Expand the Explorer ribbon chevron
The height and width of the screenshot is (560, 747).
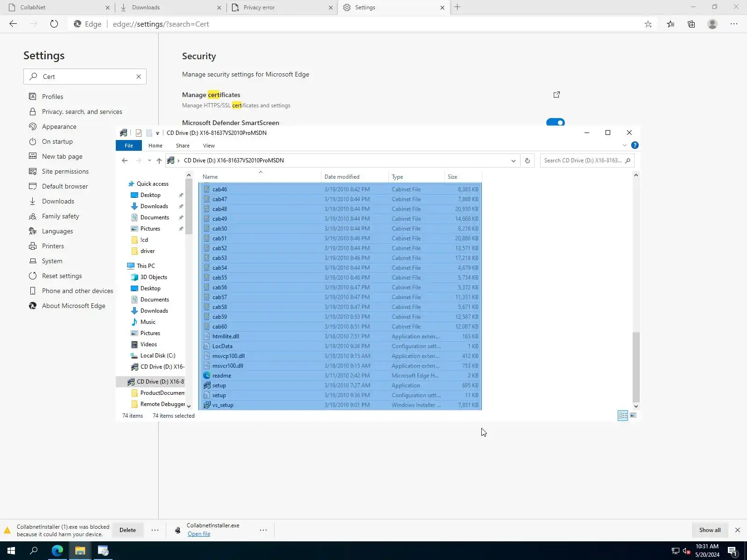click(625, 145)
